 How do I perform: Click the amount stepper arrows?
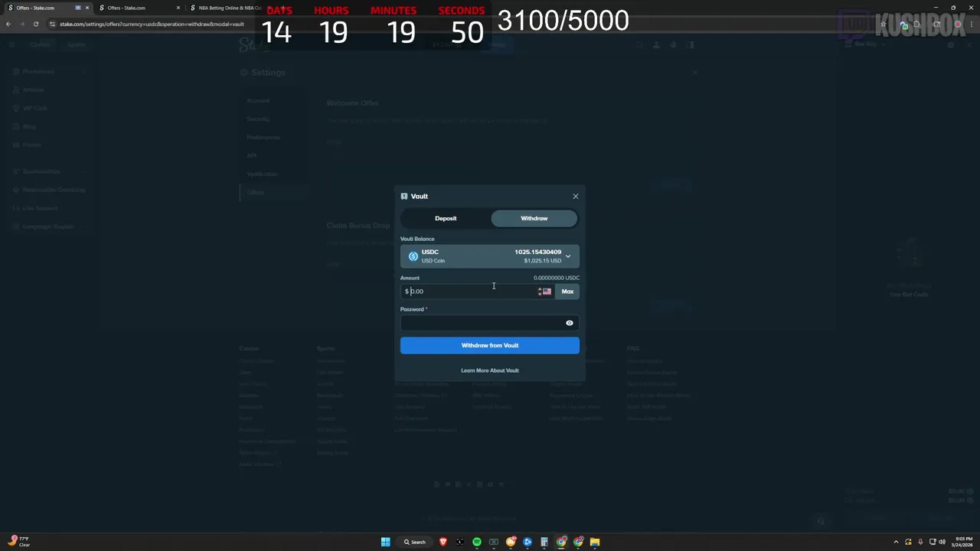coord(540,292)
